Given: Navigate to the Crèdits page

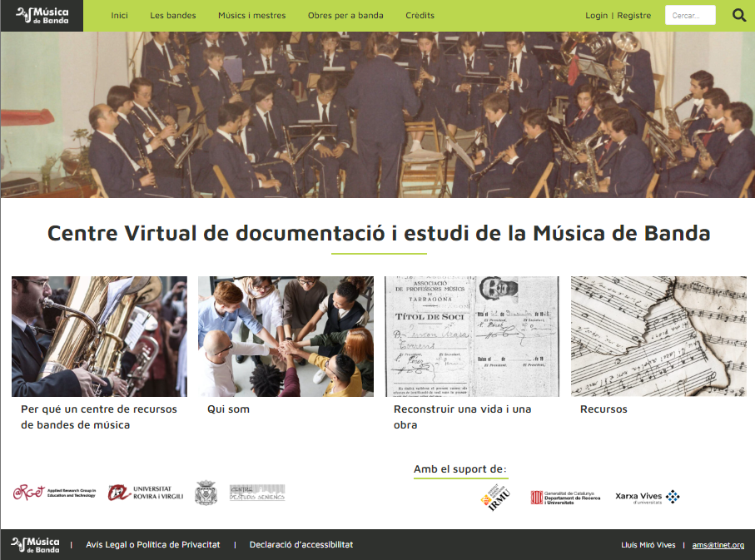Looking at the screenshot, I should click(420, 16).
